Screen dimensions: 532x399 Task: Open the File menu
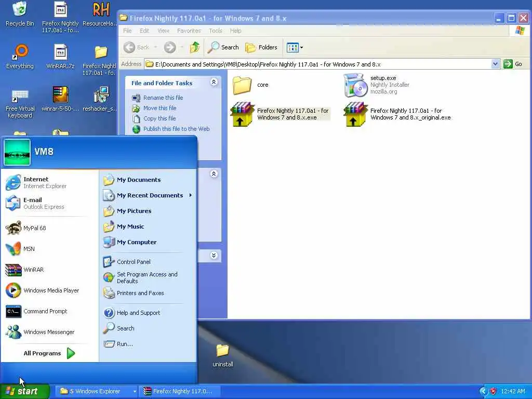pyautogui.click(x=127, y=31)
